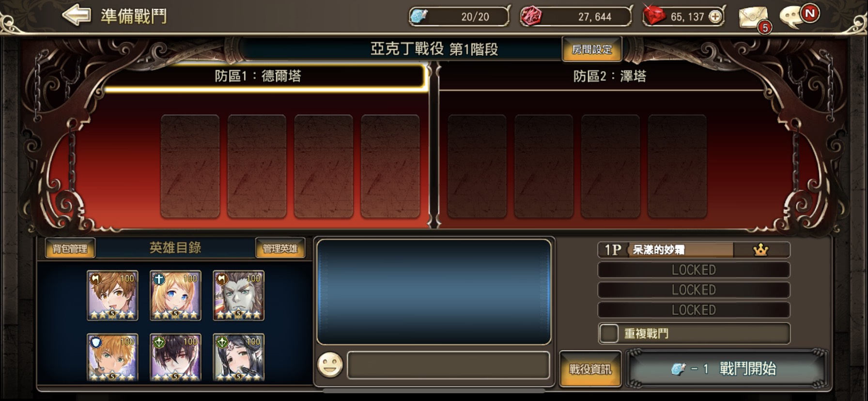Open 戰役資訊 campaign info
This screenshot has width=868, height=401.
click(x=590, y=369)
